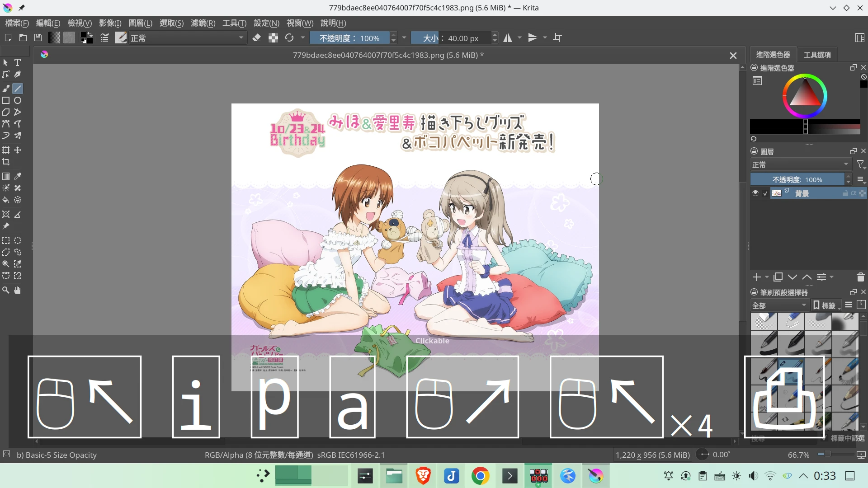This screenshot has width=868, height=488.
Task: Select the Ellipse shape tool
Action: click(18, 100)
